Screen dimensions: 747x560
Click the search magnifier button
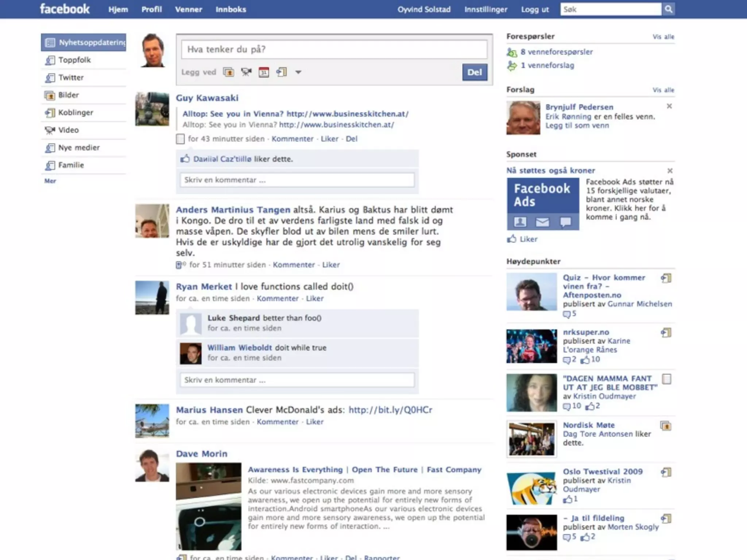(x=668, y=9)
